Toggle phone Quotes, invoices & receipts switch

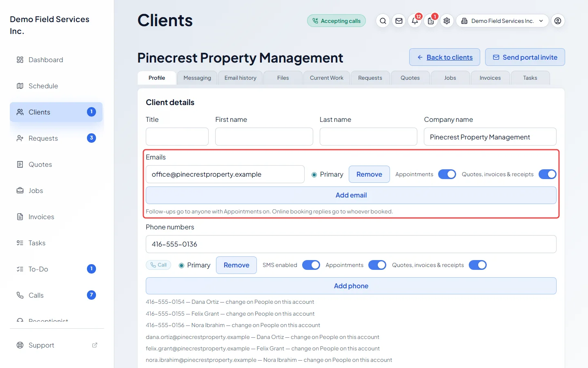[478, 265]
